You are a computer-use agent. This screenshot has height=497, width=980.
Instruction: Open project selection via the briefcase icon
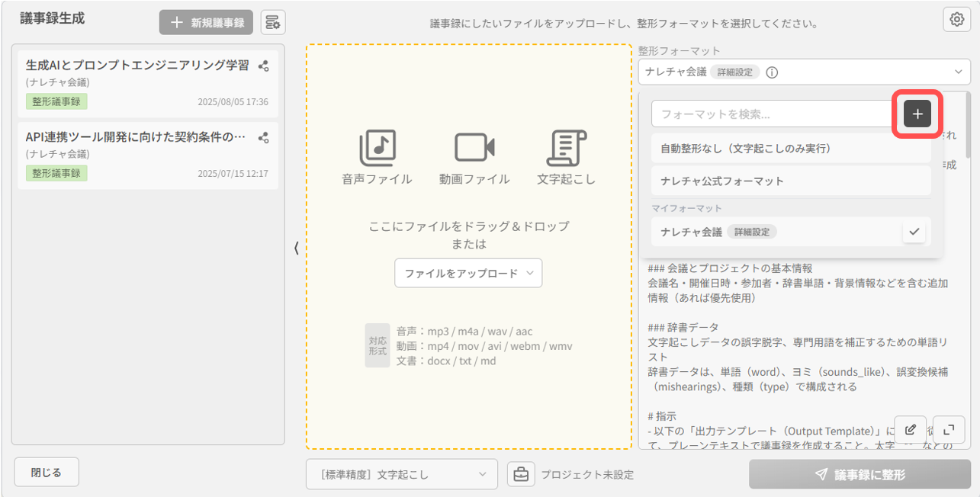(x=521, y=473)
